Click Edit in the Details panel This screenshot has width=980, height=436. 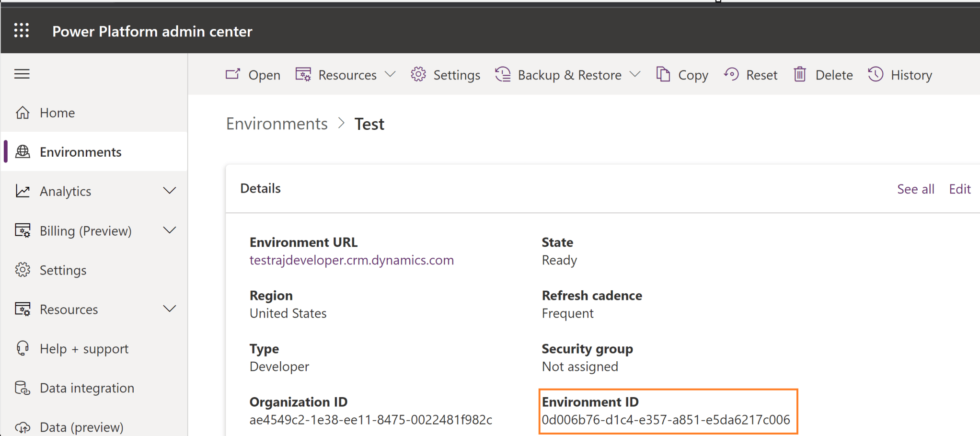(x=960, y=189)
